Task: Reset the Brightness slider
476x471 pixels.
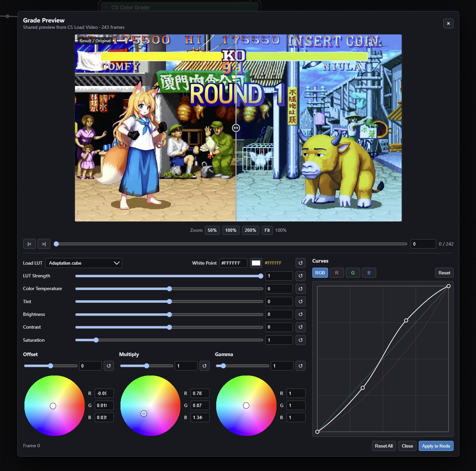Action: click(x=301, y=315)
